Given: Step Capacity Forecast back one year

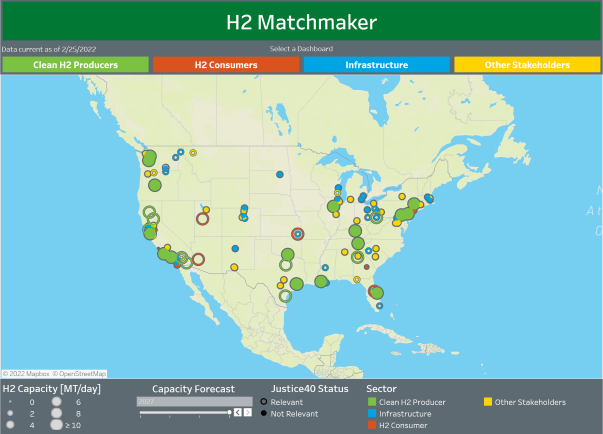Looking at the screenshot, I should (x=238, y=412).
